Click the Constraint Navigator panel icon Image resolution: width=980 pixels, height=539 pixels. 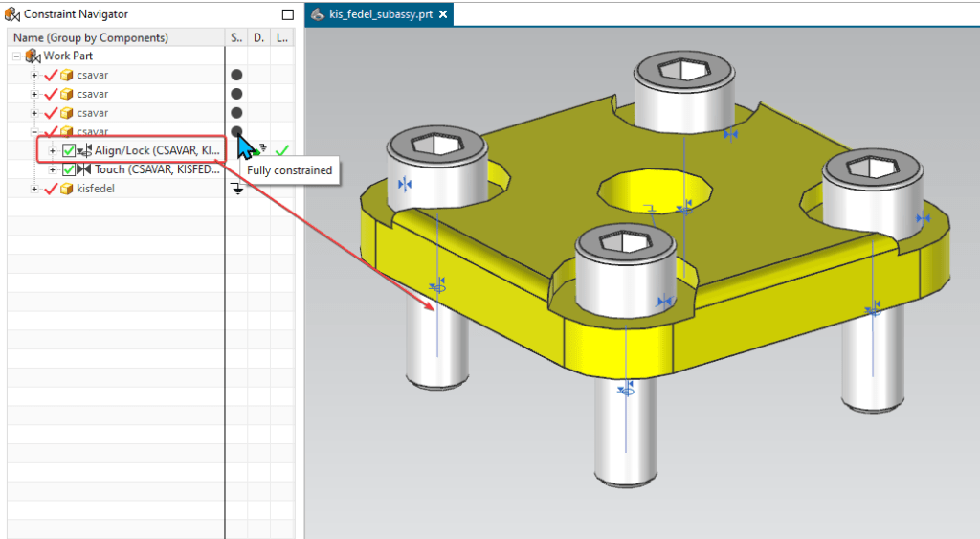pyautogui.click(x=12, y=14)
